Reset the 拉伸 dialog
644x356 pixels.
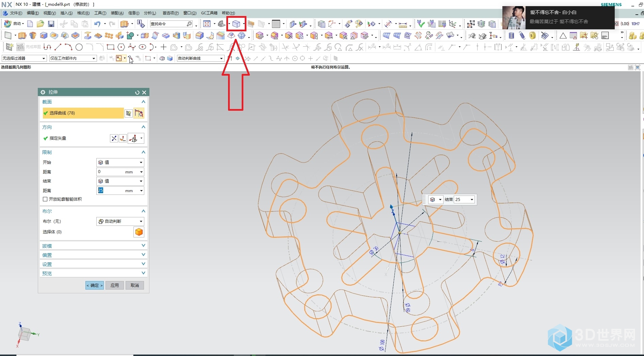[137, 92]
